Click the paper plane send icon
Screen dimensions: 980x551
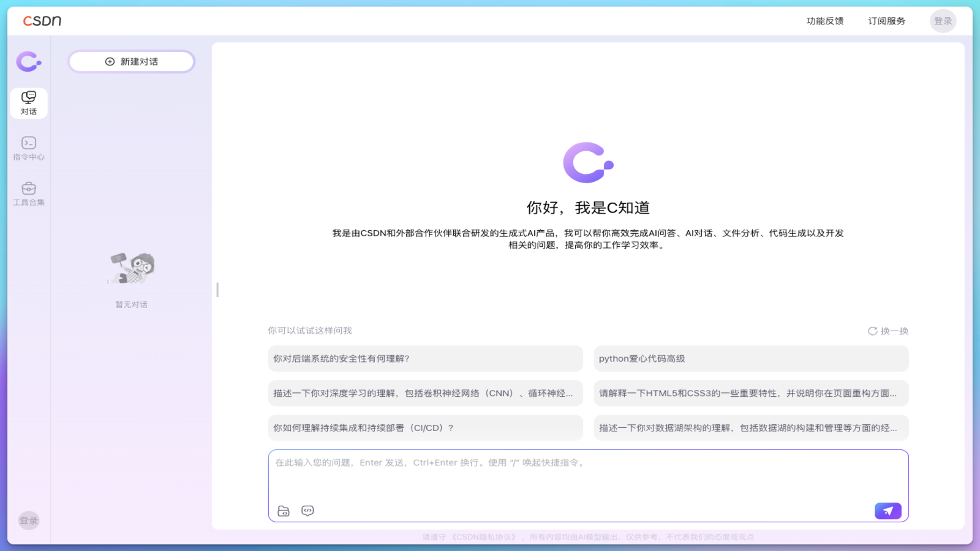(888, 511)
